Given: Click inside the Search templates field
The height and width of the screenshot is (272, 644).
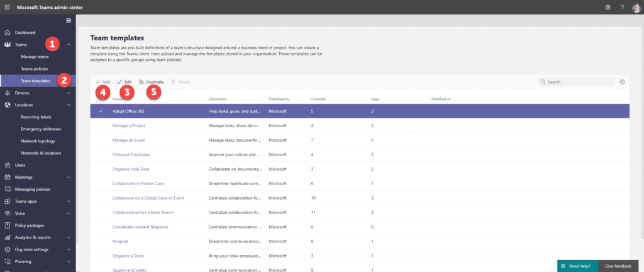Looking at the screenshot, I should [577, 82].
